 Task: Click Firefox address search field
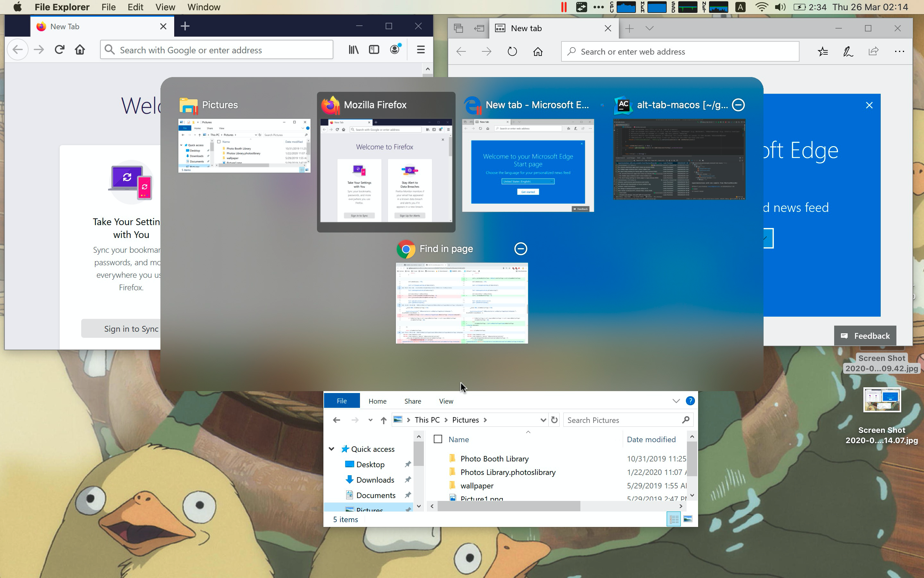(x=217, y=50)
